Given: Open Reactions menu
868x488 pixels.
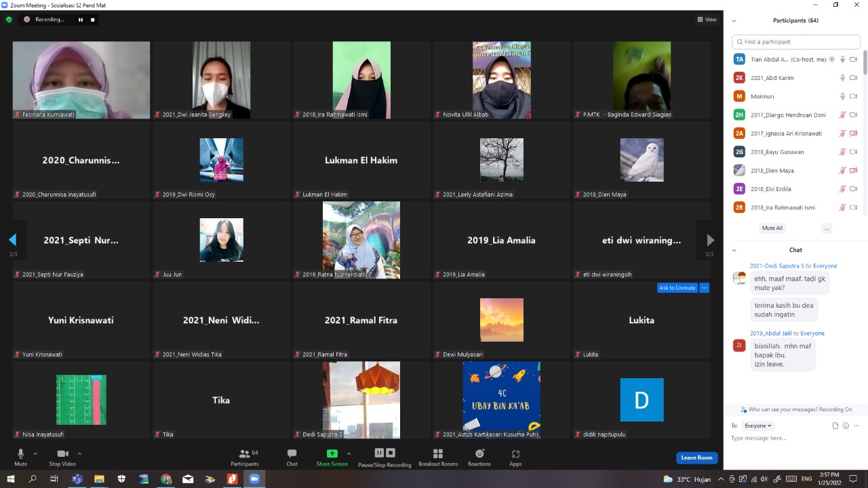Looking at the screenshot, I should [x=479, y=457].
